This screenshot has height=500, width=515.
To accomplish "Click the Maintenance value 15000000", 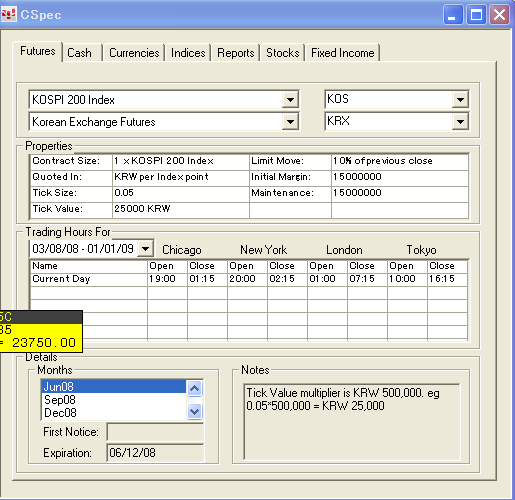I will (x=400, y=193).
